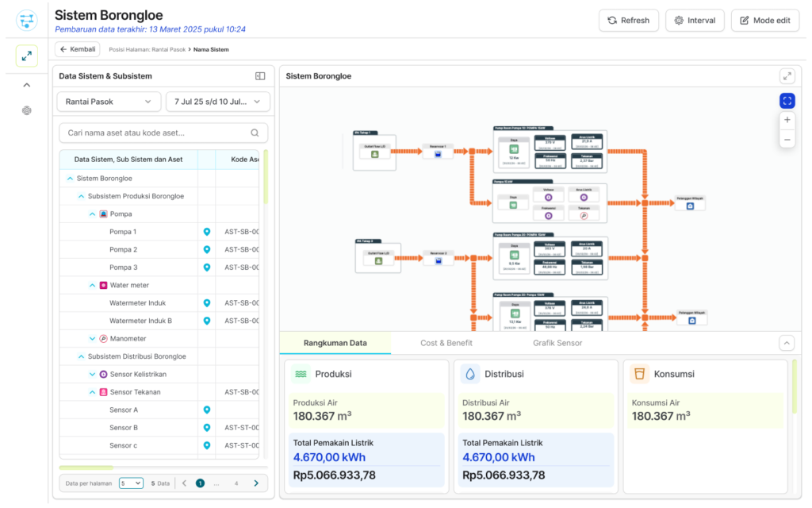Click the Refresh button
812x508 pixels.
(x=629, y=20)
